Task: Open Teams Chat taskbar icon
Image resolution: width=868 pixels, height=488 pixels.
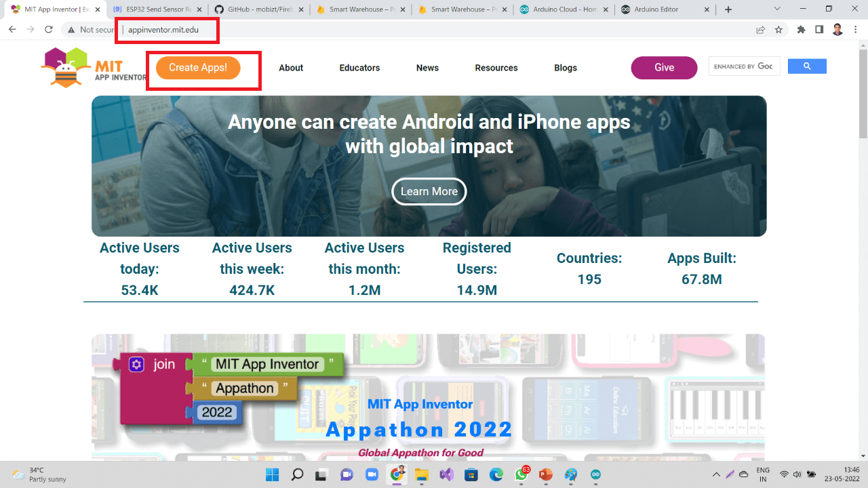Action: [x=347, y=474]
